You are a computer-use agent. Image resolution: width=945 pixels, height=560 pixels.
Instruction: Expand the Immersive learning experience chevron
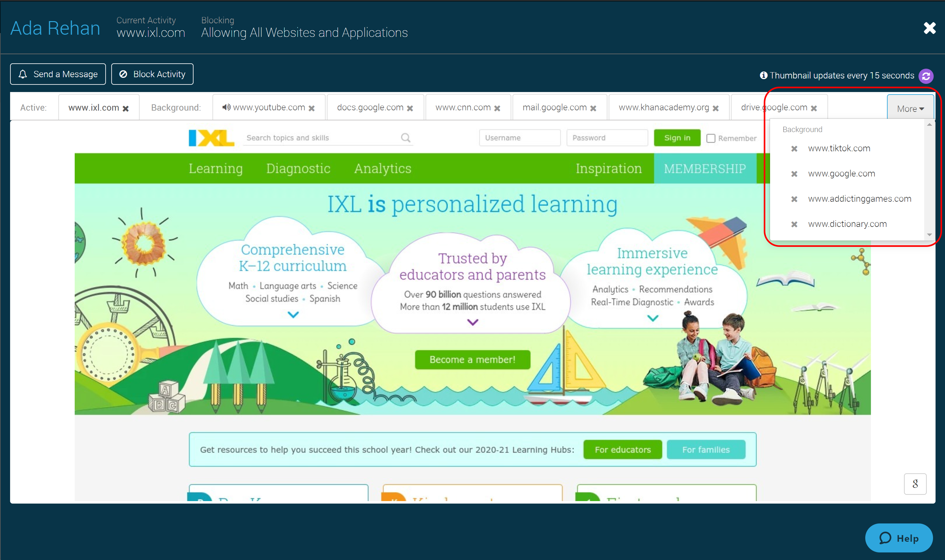(653, 318)
